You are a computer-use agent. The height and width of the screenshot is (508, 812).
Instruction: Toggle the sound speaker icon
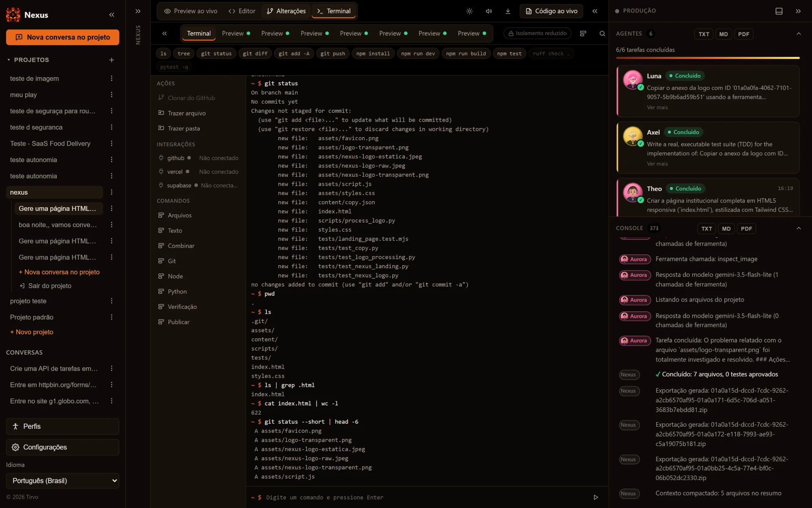(489, 11)
